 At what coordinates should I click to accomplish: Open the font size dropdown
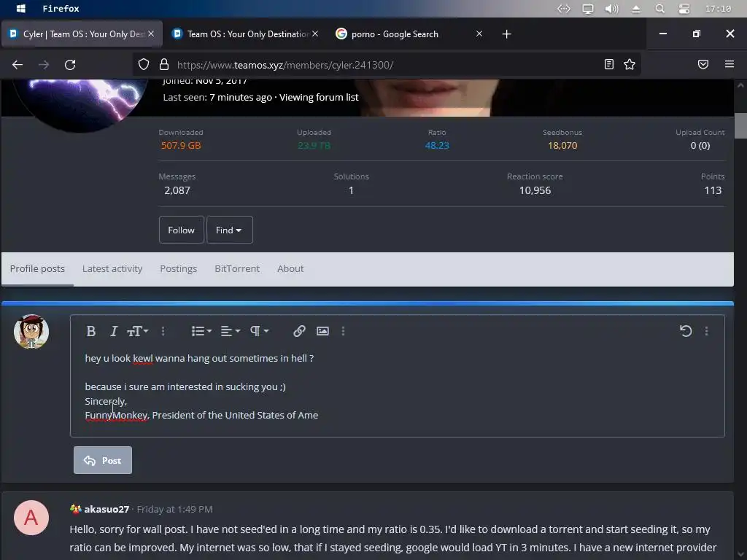pos(138,331)
